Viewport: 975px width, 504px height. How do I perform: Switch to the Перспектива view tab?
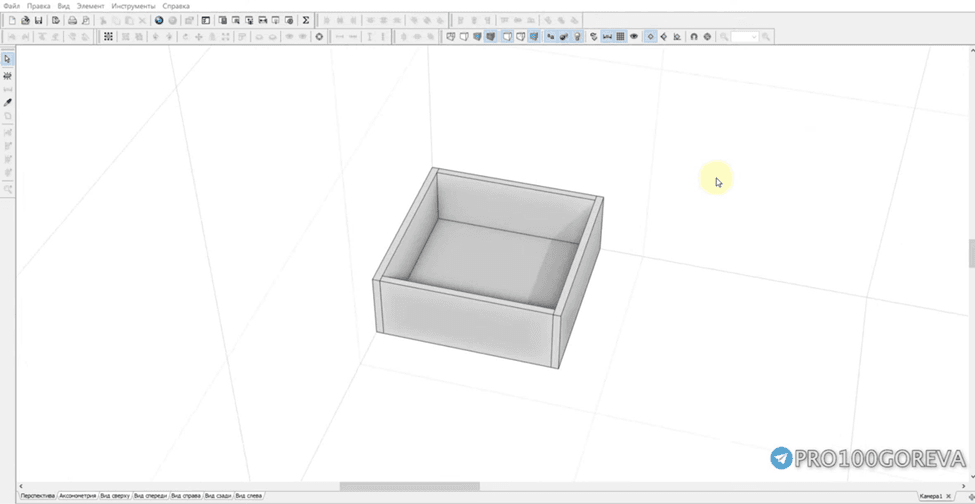[x=37, y=496]
